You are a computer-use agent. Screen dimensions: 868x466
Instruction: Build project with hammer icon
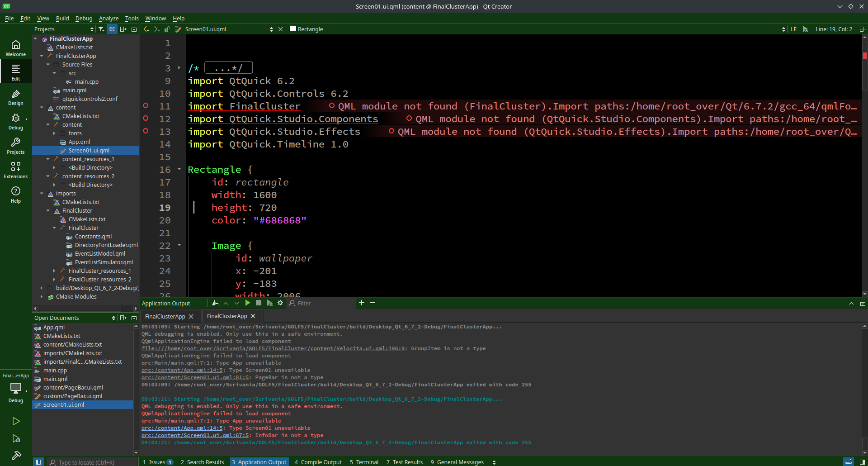coord(16,455)
